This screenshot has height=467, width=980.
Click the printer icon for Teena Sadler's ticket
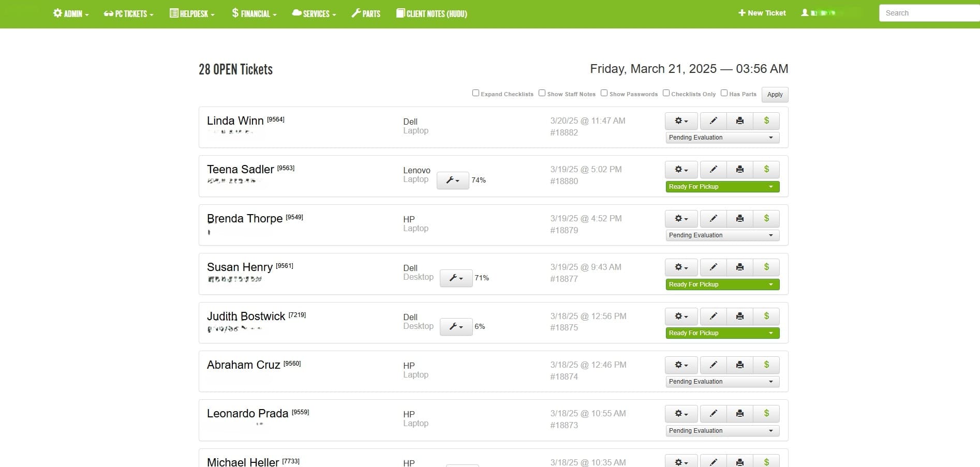pyautogui.click(x=740, y=170)
